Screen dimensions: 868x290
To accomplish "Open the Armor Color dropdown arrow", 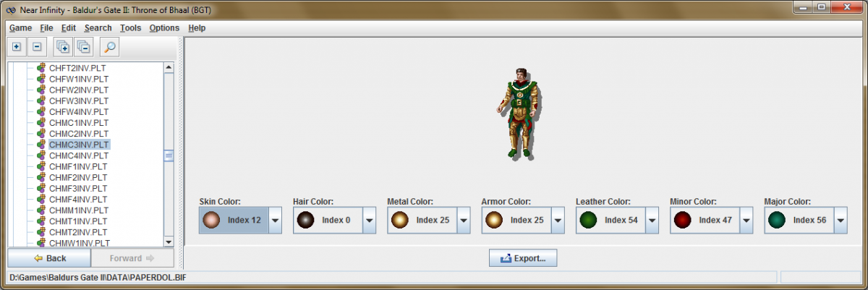I will click(x=558, y=220).
